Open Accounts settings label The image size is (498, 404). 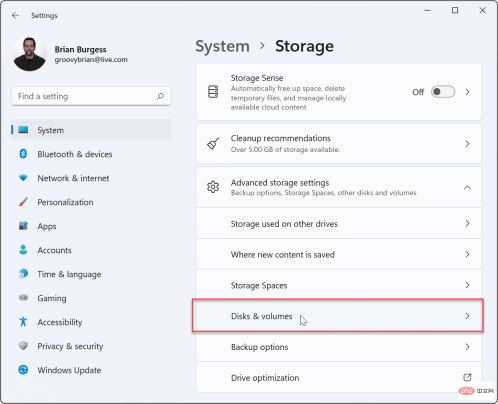pos(54,250)
